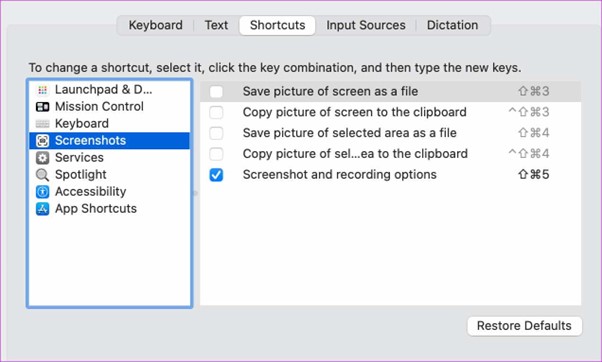Select the App Shortcuts category label

pyautogui.click(x=96, y=208)
